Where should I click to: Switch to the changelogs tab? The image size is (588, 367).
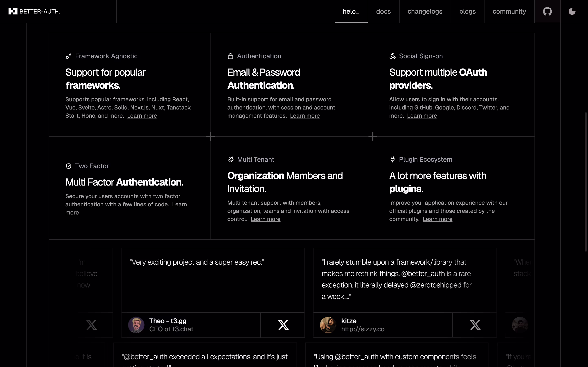pos(425,11)
